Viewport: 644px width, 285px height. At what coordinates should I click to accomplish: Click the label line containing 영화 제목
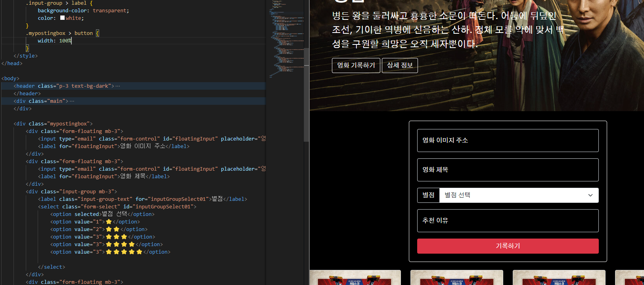104,177
